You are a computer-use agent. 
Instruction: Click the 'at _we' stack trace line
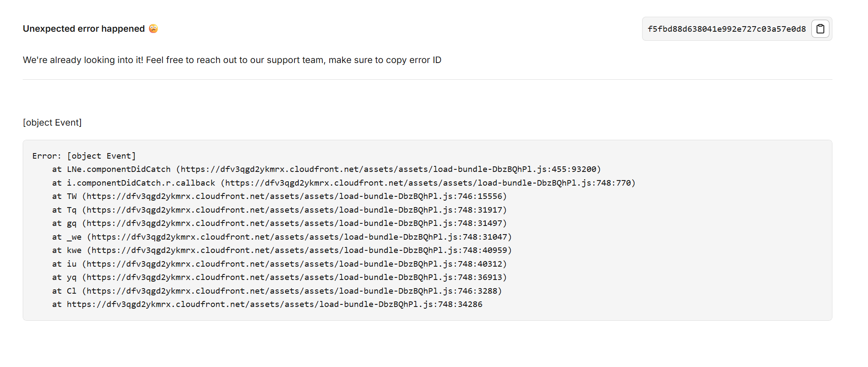tap(282, 237)
